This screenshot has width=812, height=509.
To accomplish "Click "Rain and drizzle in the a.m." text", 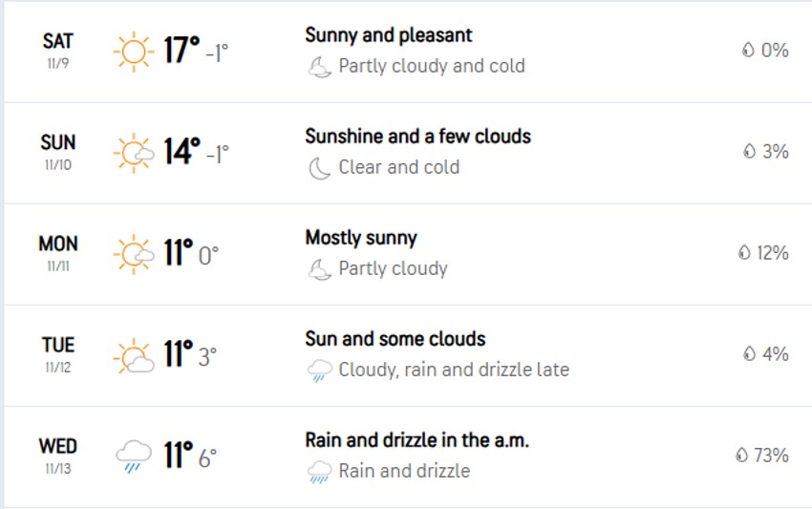I will tap(417, 440).
